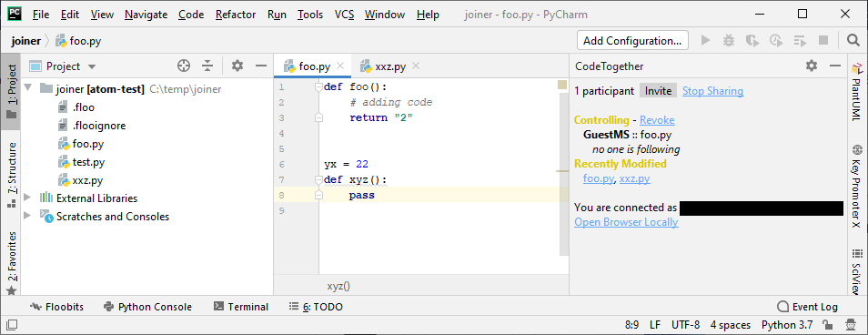Screen dimensions: 868x335
Task: Collapse the joiner project tree node
Action: tap(28, 88)
